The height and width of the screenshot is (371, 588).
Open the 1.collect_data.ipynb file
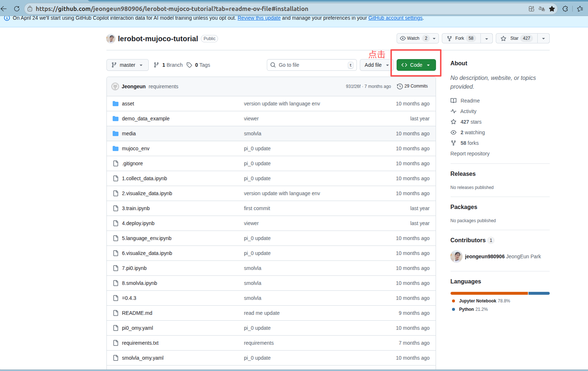(144, 178)
